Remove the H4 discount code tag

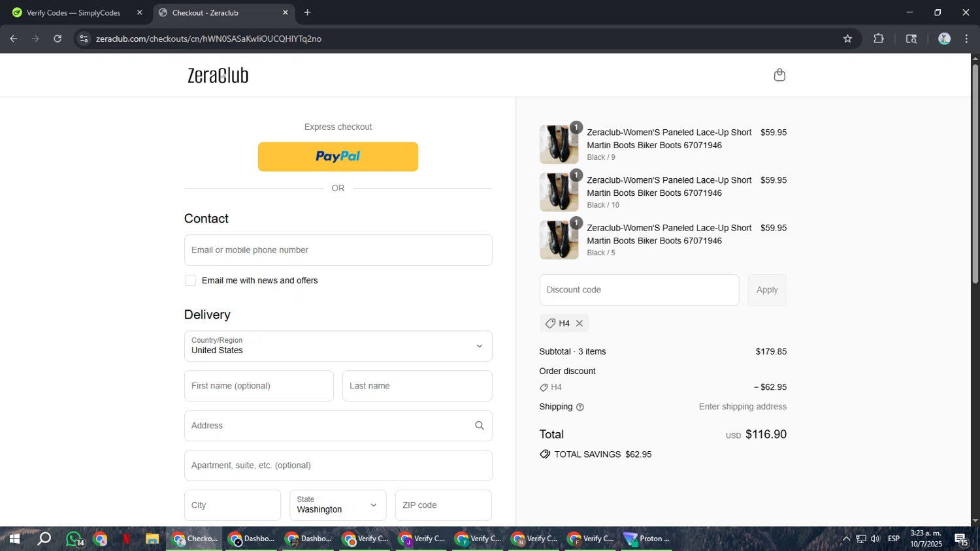click(x=580, y=323)
